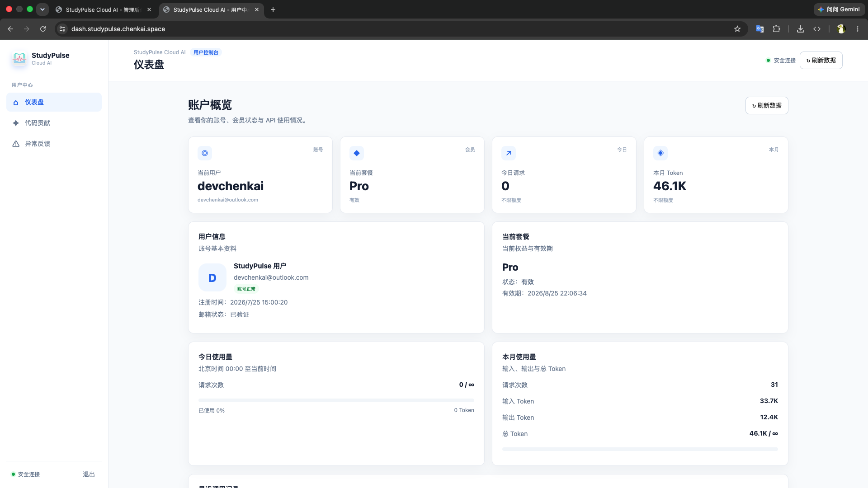Click the 31 请求次数 value in 本月使用量

[774, 385]
